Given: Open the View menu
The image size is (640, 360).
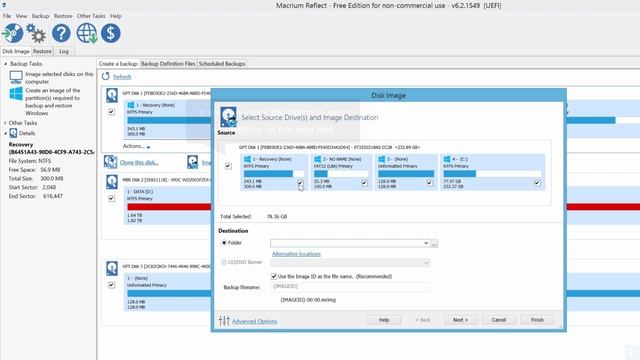Looking at the screenshot, I should click(x=21, y=16).
